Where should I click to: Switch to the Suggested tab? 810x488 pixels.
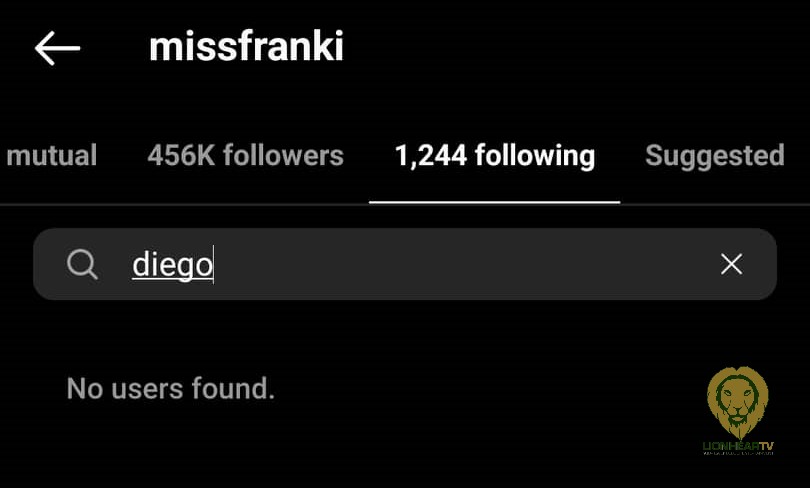(x=714, y=156)
